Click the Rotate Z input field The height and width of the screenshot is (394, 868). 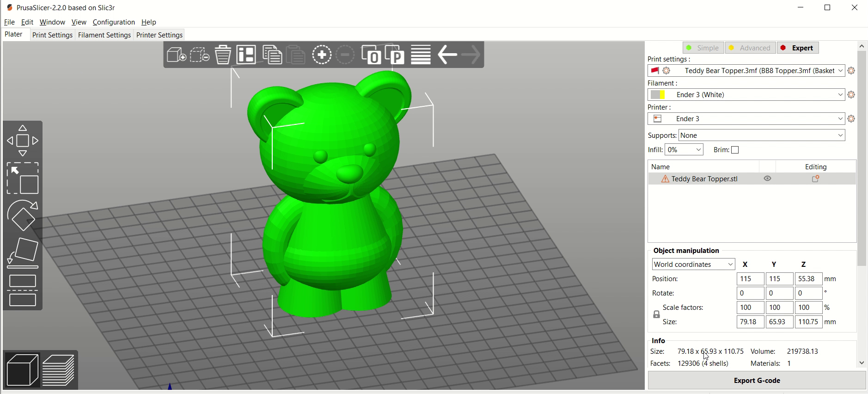pos(808,293)
